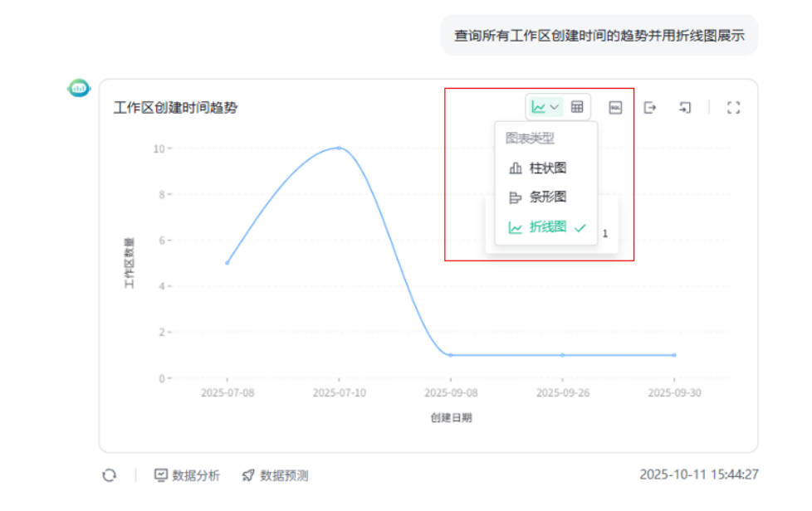Image resolution: width=812 pixels, height=511 pixels.
Task: Click the 数据预测 button
Action: click(x=275, y=475)
